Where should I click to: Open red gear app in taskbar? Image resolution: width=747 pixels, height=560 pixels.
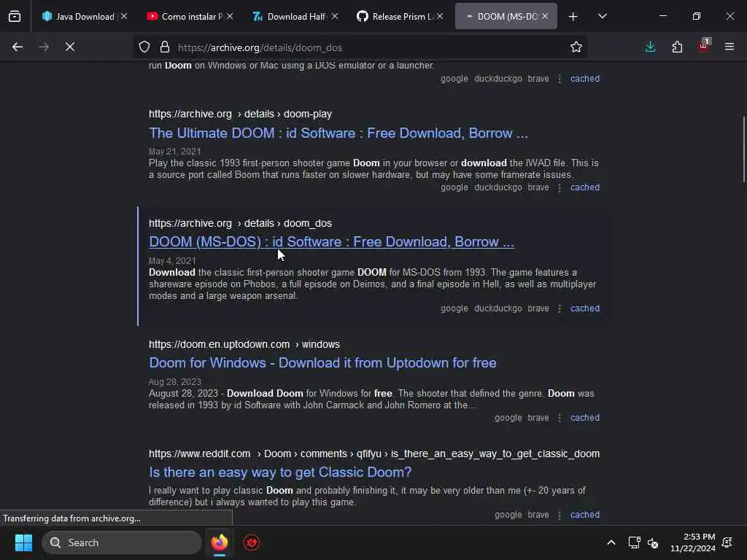pos(252,542)
